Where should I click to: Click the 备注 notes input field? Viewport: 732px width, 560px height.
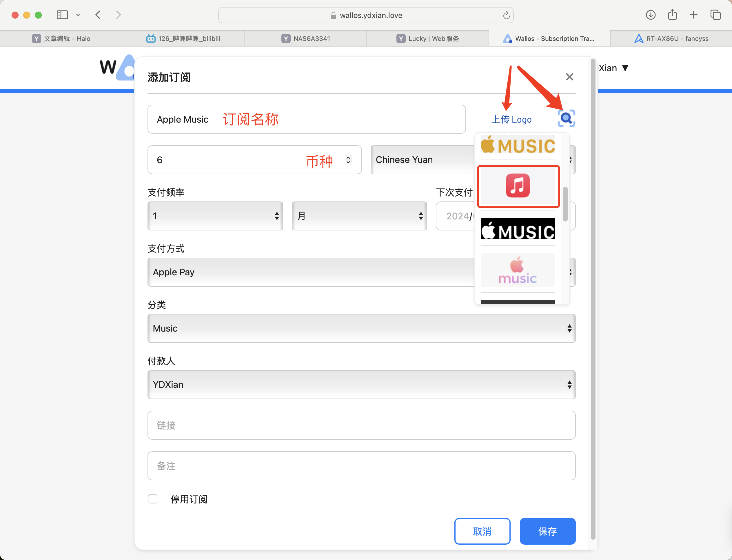361,466
